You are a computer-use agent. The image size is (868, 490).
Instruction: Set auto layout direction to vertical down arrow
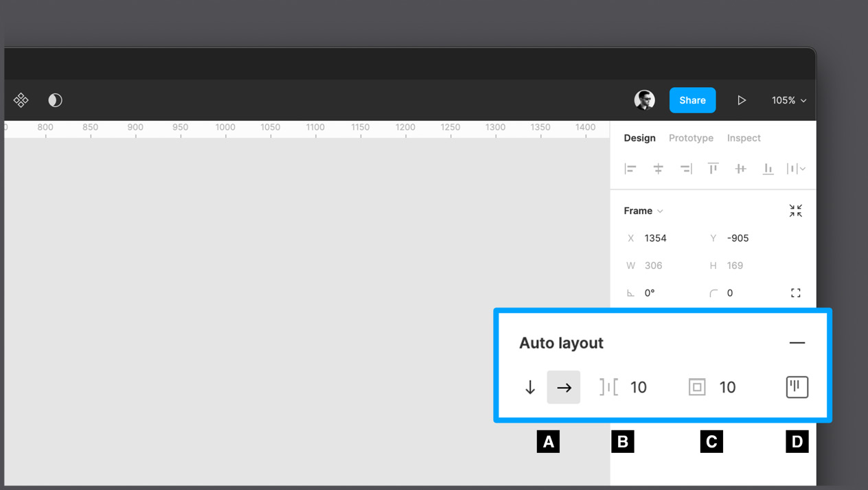pos(529,387)
